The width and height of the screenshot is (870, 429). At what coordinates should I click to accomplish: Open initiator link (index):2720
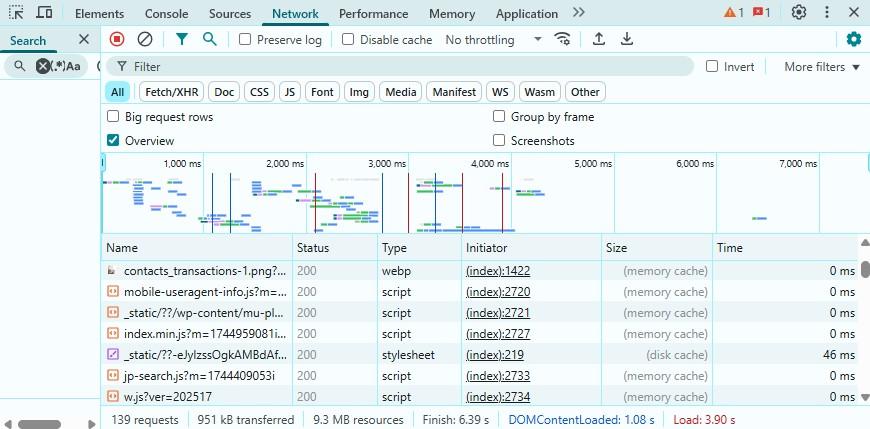(498, 292)
